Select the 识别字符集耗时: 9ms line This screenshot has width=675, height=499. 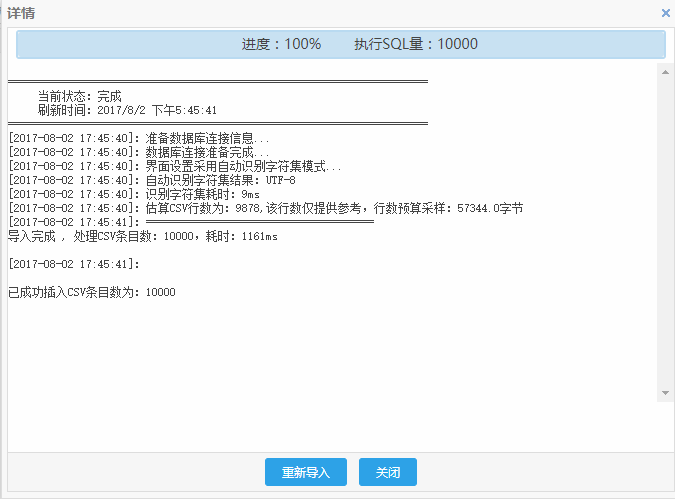pos(134,194)
